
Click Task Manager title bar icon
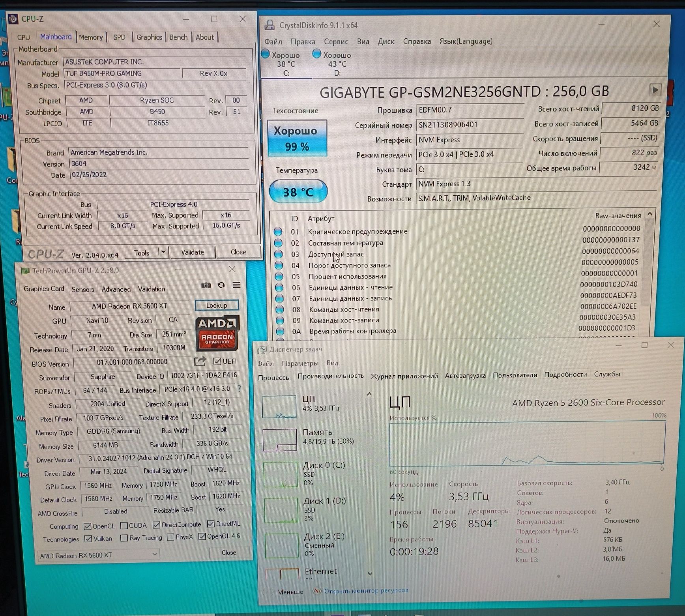point(262,350)
